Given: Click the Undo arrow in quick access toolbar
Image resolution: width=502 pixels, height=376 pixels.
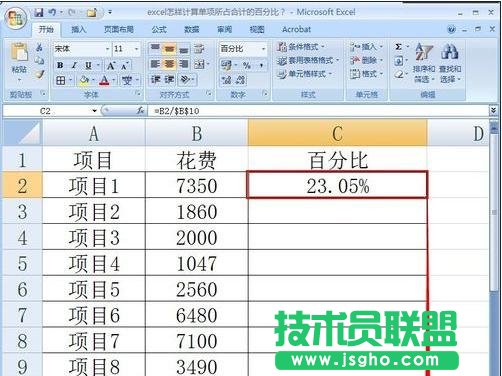Looking at the screenshot, I should (52, 13).
